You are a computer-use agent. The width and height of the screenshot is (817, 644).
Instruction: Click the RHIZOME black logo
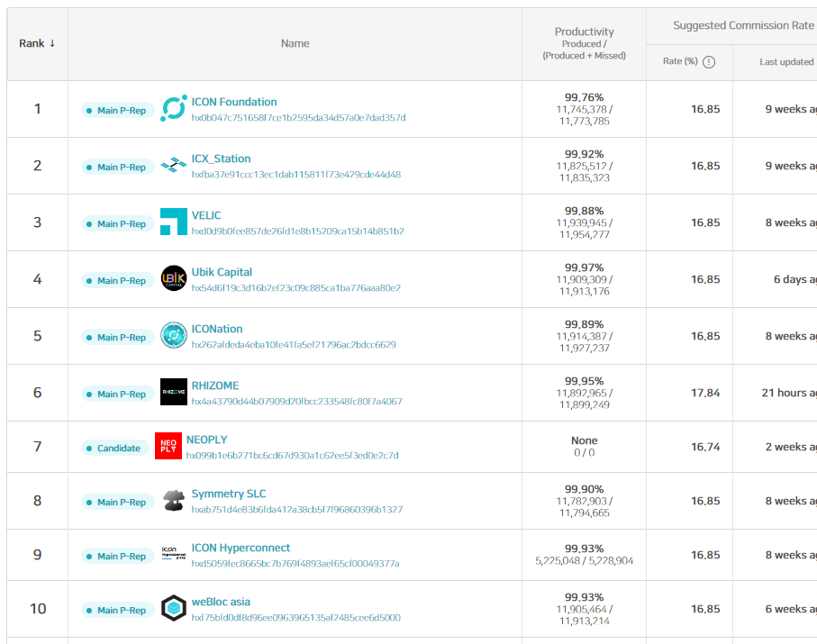pos(174,392)
